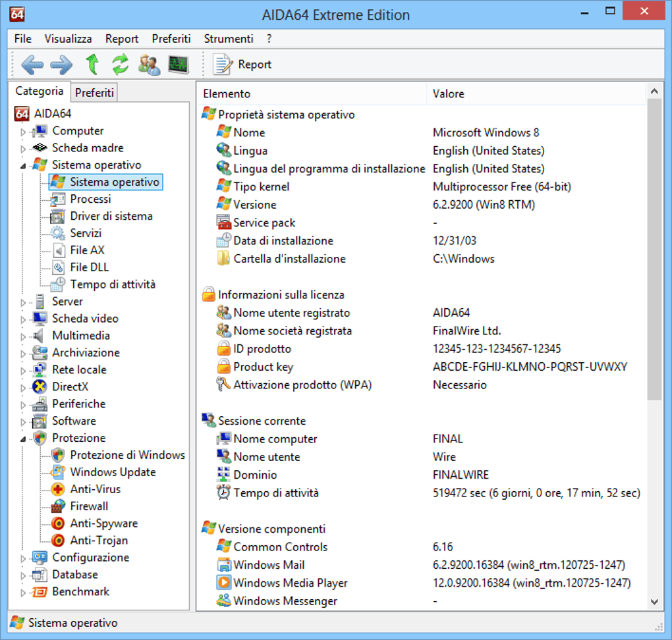This screenshot has width=672, height=640.
Task: Select the Configurazione icon
Action: (40, 558)
